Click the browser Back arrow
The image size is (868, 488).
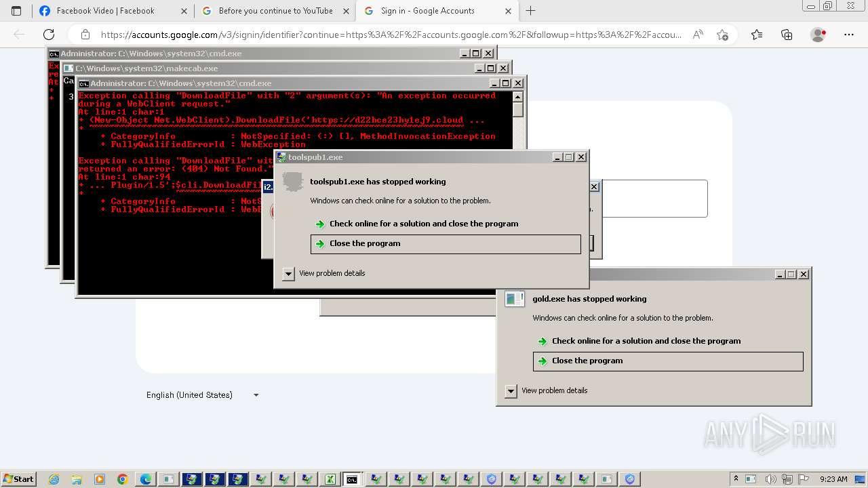tap(19, 35)
